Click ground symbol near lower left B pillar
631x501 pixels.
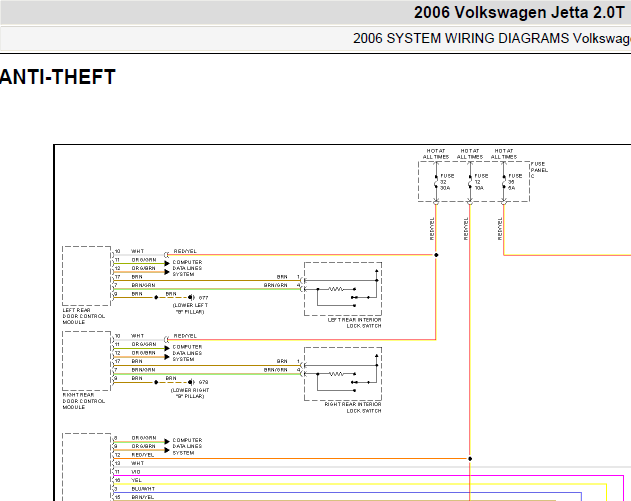(x=191, y=297)
